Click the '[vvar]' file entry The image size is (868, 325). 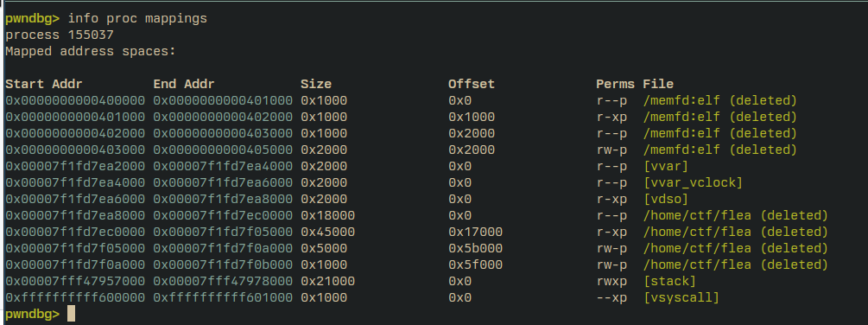(666, 167)
